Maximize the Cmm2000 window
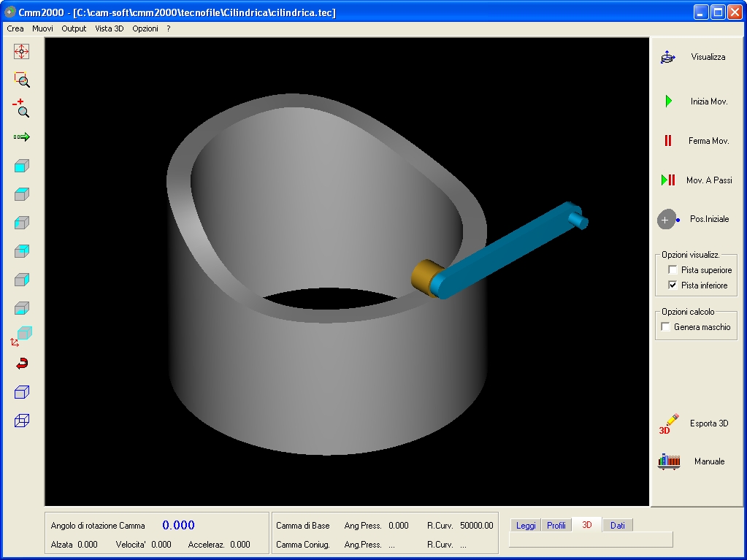 coord(718,12)
